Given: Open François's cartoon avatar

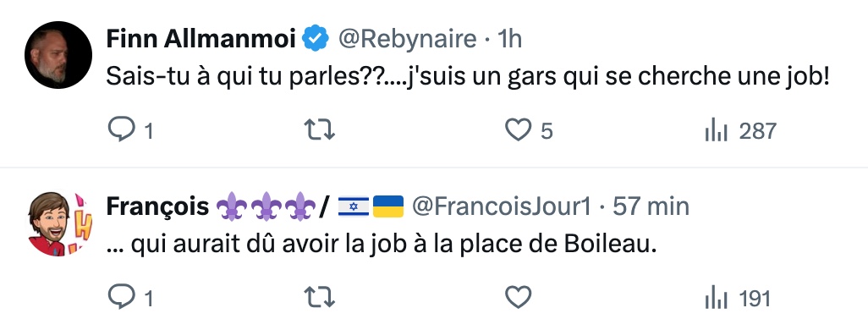Looking at the screenshot, I should [x=58, y=223].
